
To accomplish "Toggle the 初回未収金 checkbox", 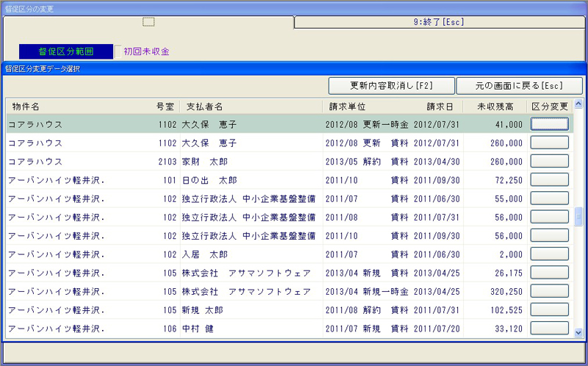I will (x=118, y=51).
